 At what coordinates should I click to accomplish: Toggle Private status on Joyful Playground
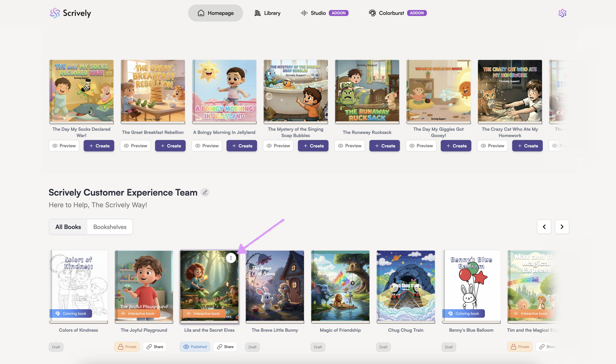pyautogui.click(x=127, y=347)
